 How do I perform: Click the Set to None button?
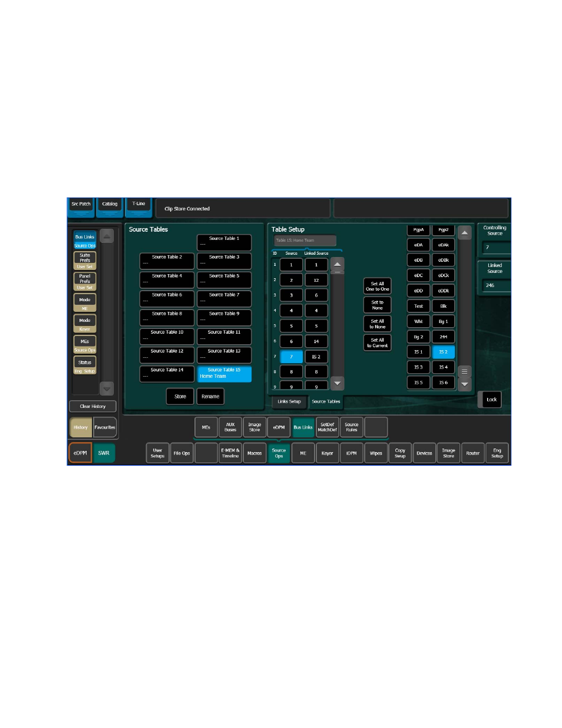(x=378, y=305)
